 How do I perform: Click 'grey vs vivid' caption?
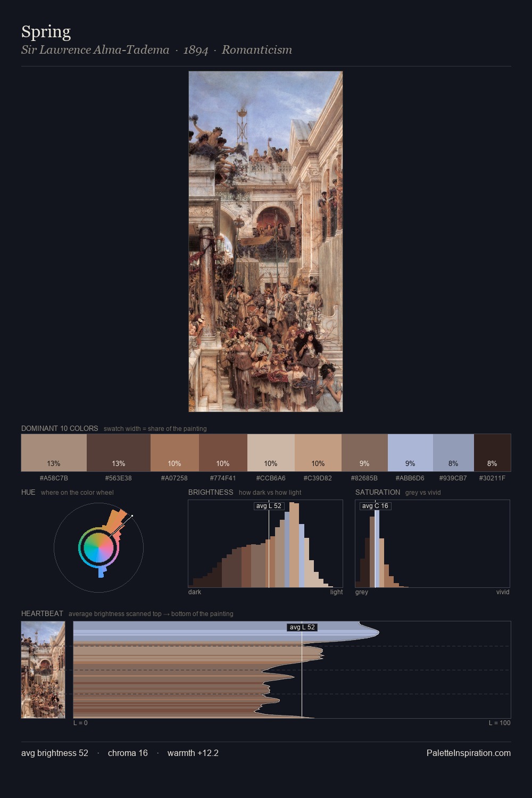coord(423,493)
